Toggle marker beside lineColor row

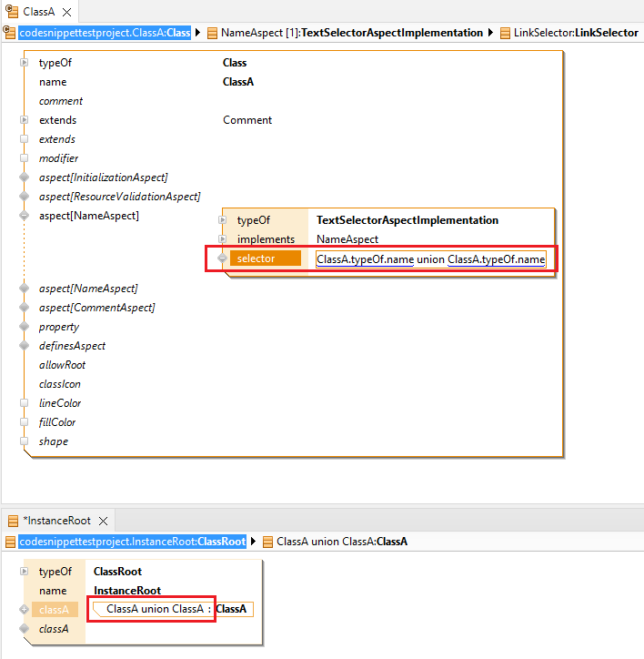tap(24, 403)
